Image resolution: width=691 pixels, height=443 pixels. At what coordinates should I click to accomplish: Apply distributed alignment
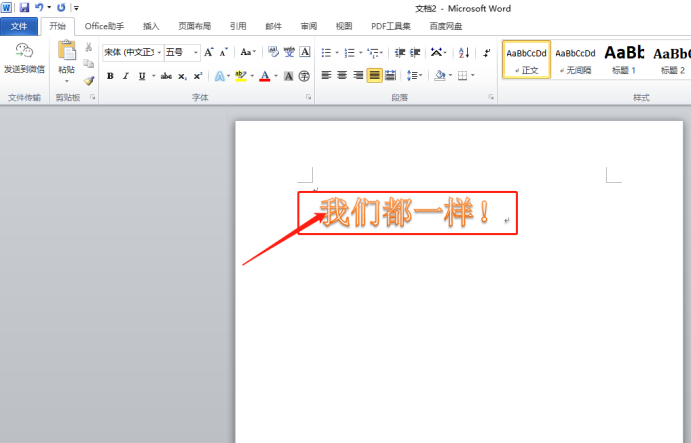390,75
